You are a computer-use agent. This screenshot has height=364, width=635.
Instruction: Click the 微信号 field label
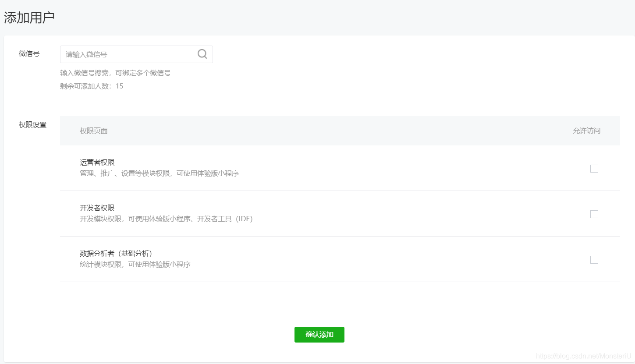point(28,53)
